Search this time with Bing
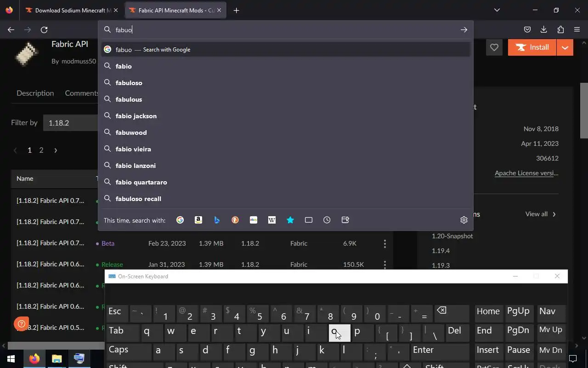 tap(217, 220)
